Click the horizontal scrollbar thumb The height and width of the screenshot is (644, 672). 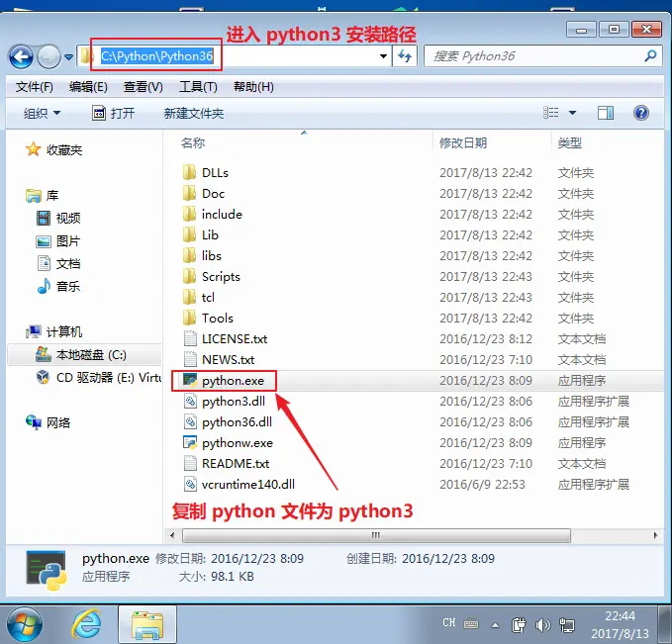(376, 535)
